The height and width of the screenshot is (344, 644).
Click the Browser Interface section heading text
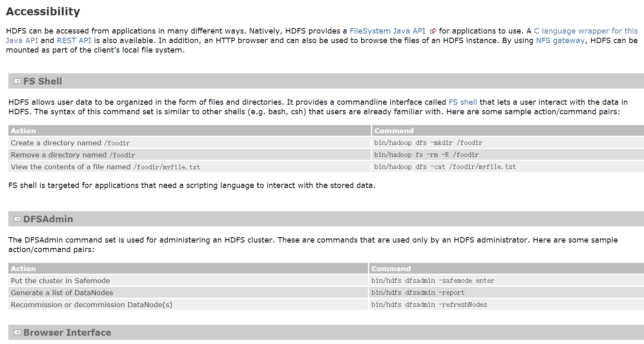pyautogui.click(x=67, y=332)
